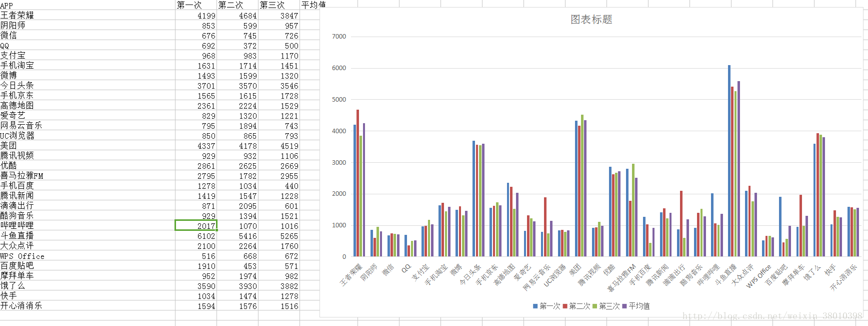Select the 第一次 column header cell

coord(196,5)
